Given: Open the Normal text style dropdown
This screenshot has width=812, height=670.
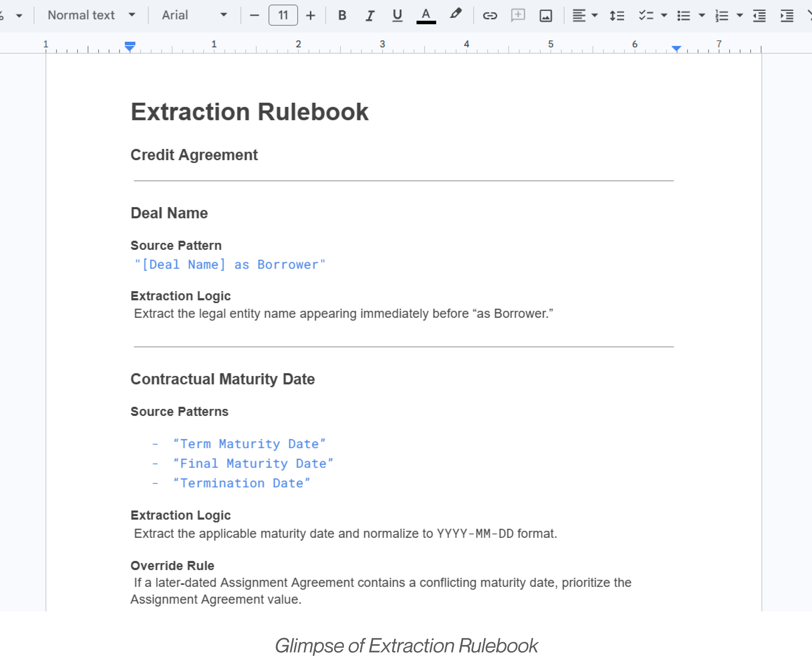Looking at the screenshot, I should (91, 15).
